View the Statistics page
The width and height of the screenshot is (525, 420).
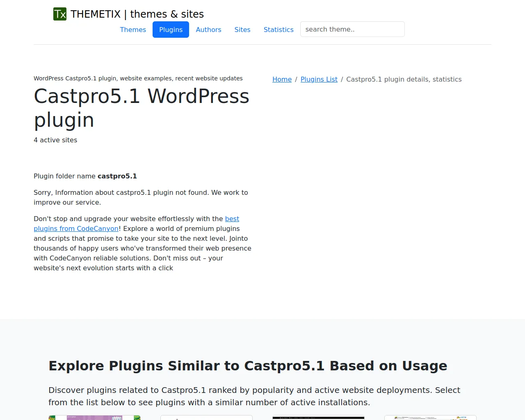coord(278,30)
